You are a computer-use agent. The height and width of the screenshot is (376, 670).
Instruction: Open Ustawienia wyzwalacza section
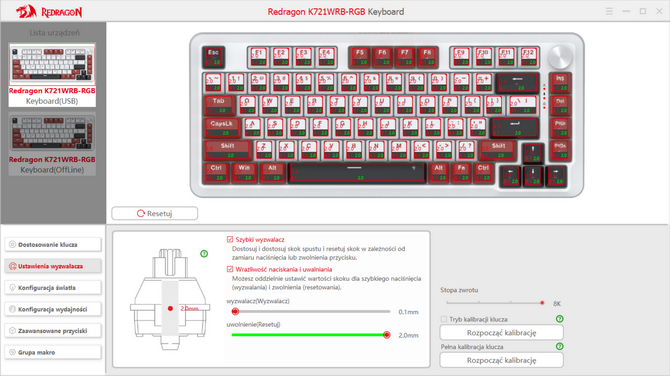tap(53, 266)
